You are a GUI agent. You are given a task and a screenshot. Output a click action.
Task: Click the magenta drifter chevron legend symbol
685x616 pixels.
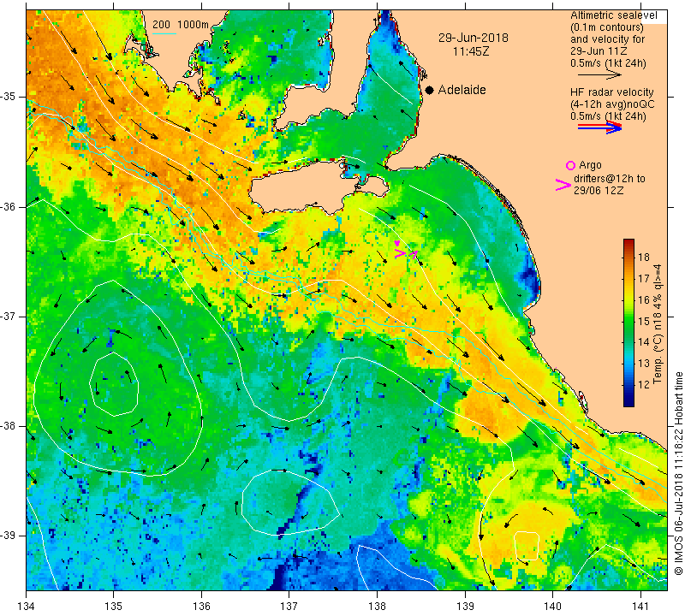pyautogui.click(x=563, y=185)
